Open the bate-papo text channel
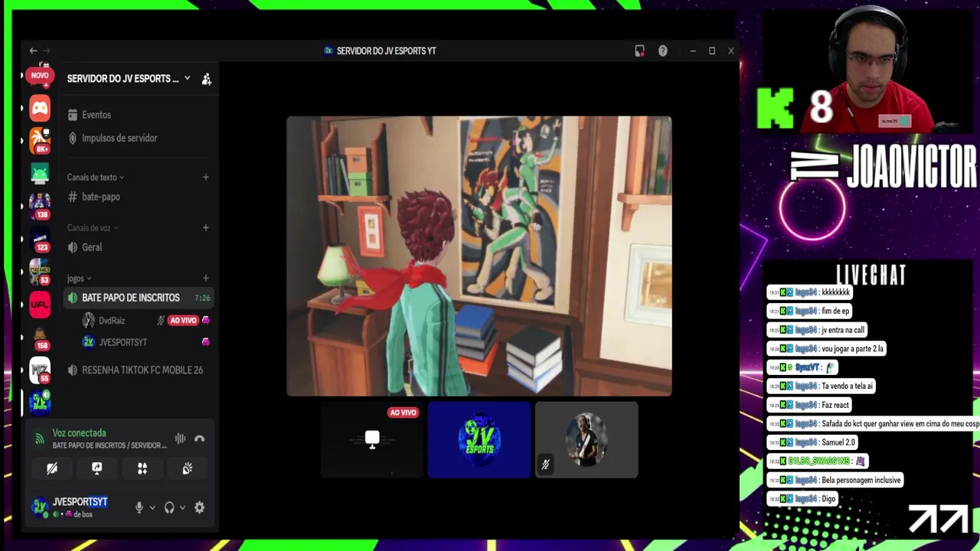Viewport: 980px width, 551px height. point(138,197)
